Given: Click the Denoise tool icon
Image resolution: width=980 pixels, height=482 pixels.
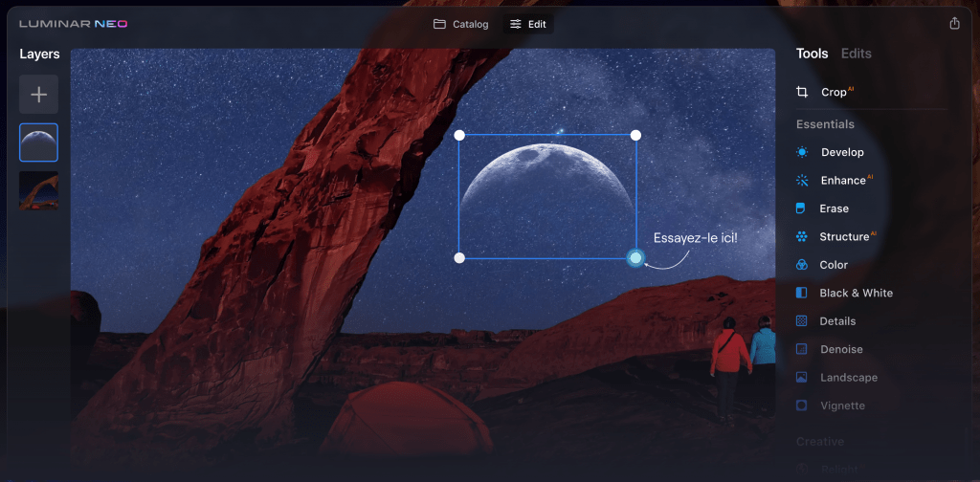Looking at the screenshot, I should (x=802, y=349).
